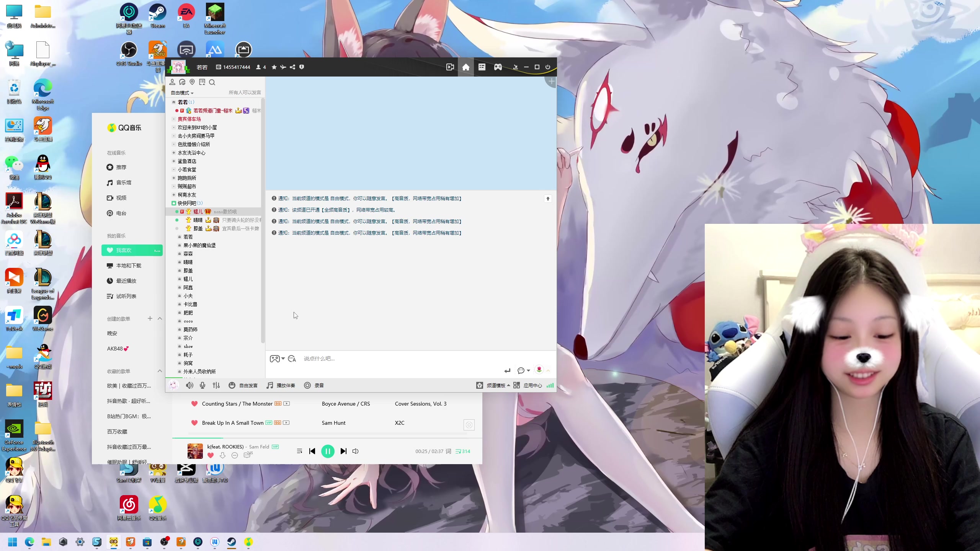Select the 外来人员收纳所 sub-channel
The image size is (980, 551).
[199, 372]
